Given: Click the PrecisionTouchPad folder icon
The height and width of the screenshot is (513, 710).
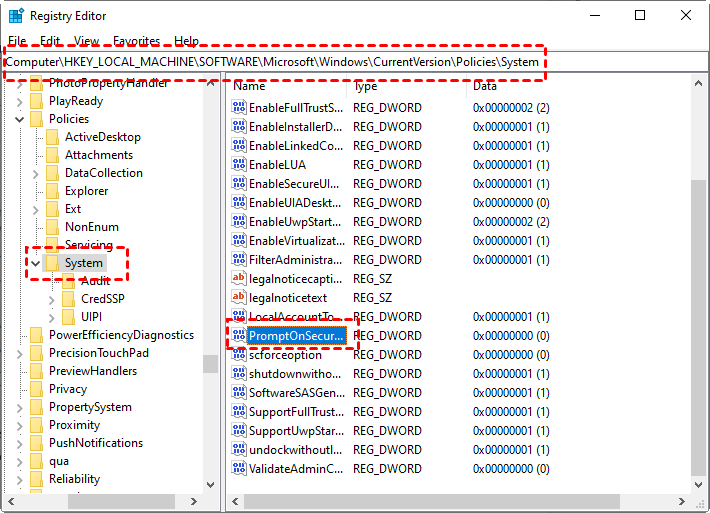Looking at the screenshot, I should pos(36,353).
